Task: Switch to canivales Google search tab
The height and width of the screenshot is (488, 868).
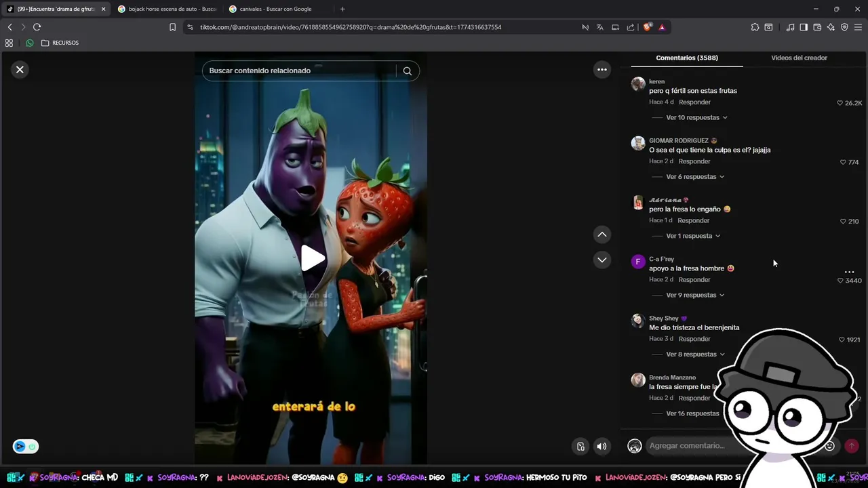Action: click(277, 9)
